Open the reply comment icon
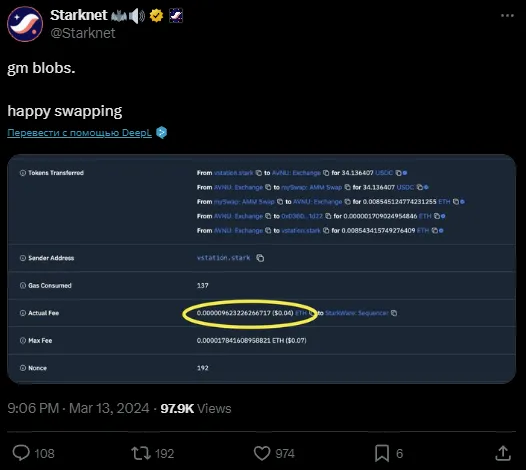The image size is (526, 470). coord(21,453)
